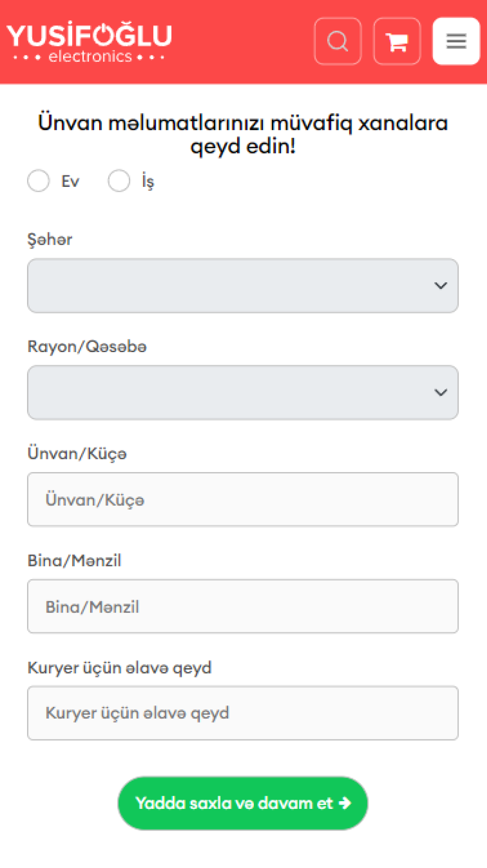Image resolution: width=487 pixels, height=868 pixels.
Task: Open the hamburger menu
Action: (456, 42)
